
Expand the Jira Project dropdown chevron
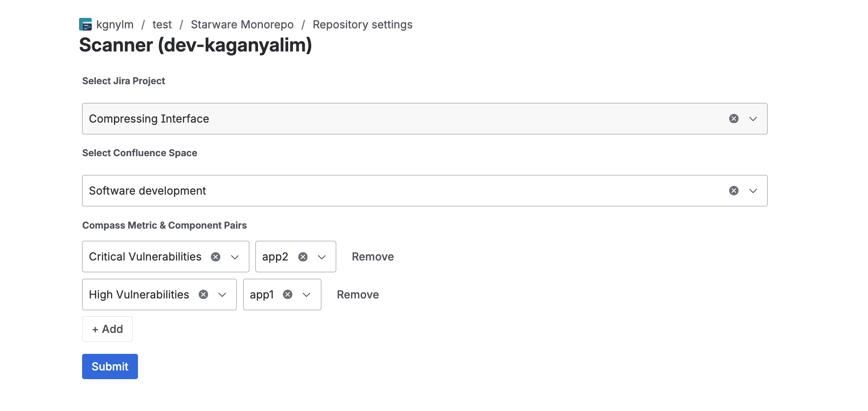pos(753,119)
